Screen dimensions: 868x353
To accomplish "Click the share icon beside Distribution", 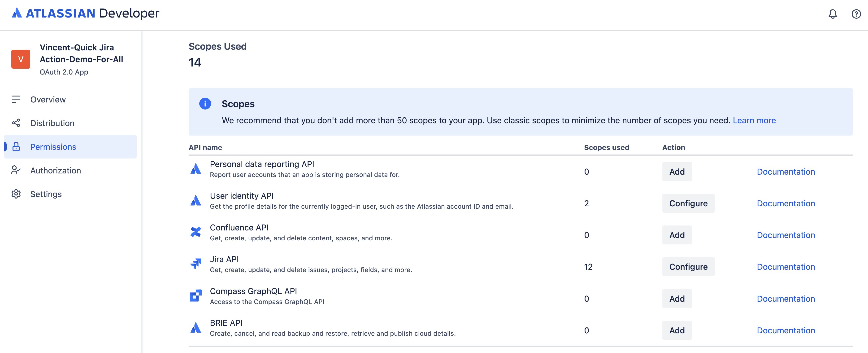I will click(16, 123).
